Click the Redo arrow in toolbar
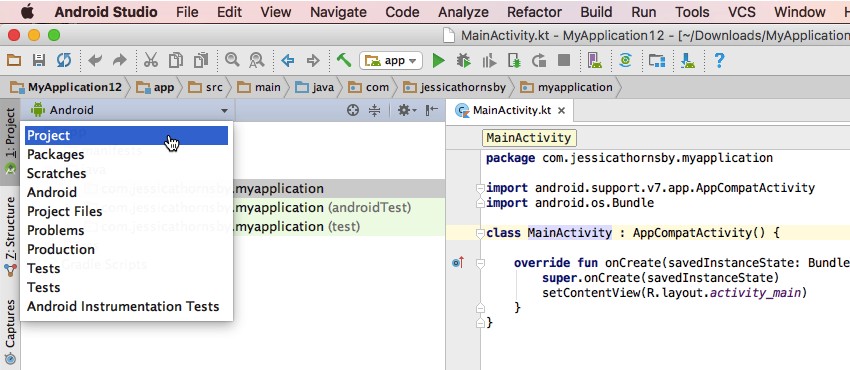850x370 pixels. coord(119,60)
